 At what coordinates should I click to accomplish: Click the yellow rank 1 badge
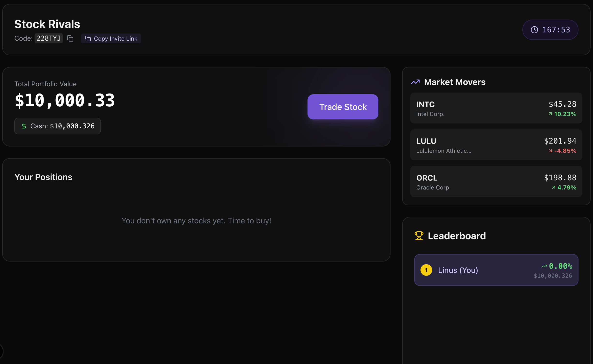(x=426, y=270)
